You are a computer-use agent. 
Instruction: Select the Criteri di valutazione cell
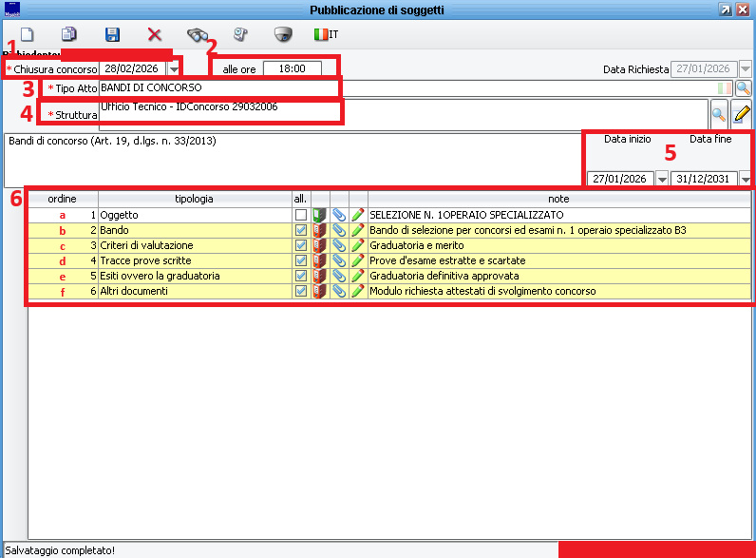click(195, 245)
